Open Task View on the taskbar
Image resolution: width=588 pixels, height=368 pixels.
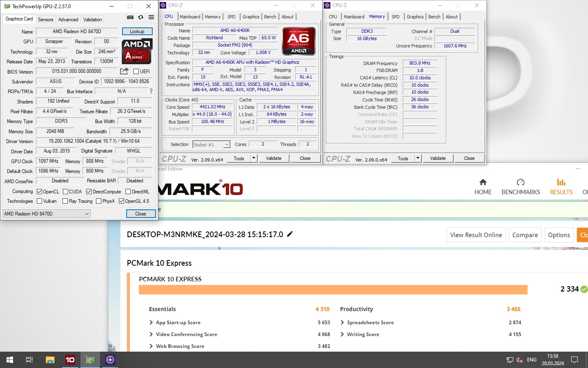click(x=29, y=360)
